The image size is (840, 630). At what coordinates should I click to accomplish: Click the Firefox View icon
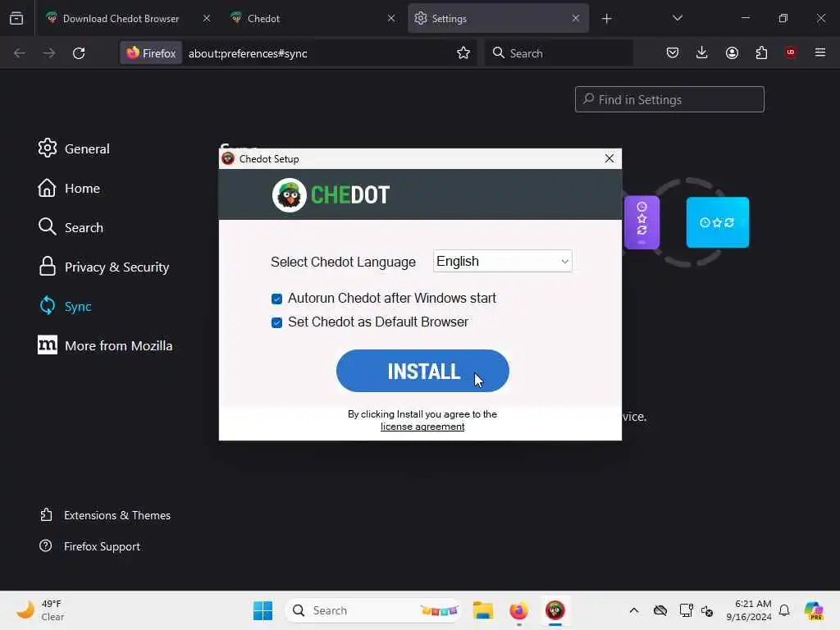pyautogui.click(x=16, y=18)
